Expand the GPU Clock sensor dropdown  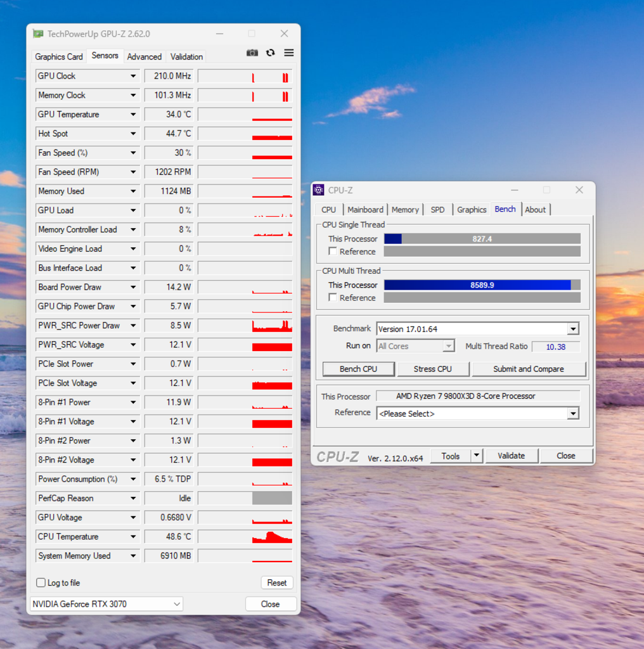pyautogui.click(x=133, y=76)
